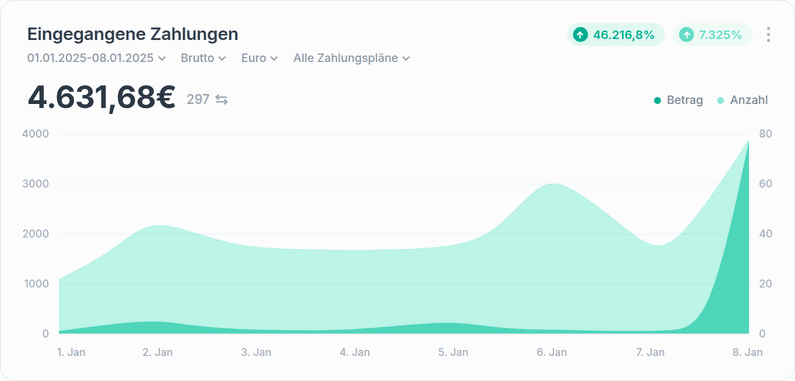The height and width of the screenshot is (381, 795).
Task: Click the 4.631,68€ total amount
Action: pos(101,97)
